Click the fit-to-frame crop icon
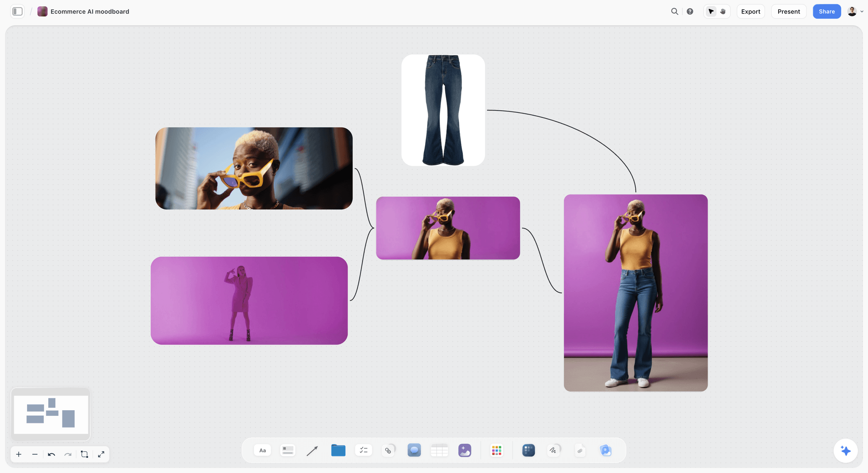Viewport: 868px width, 473px height. 84,454
